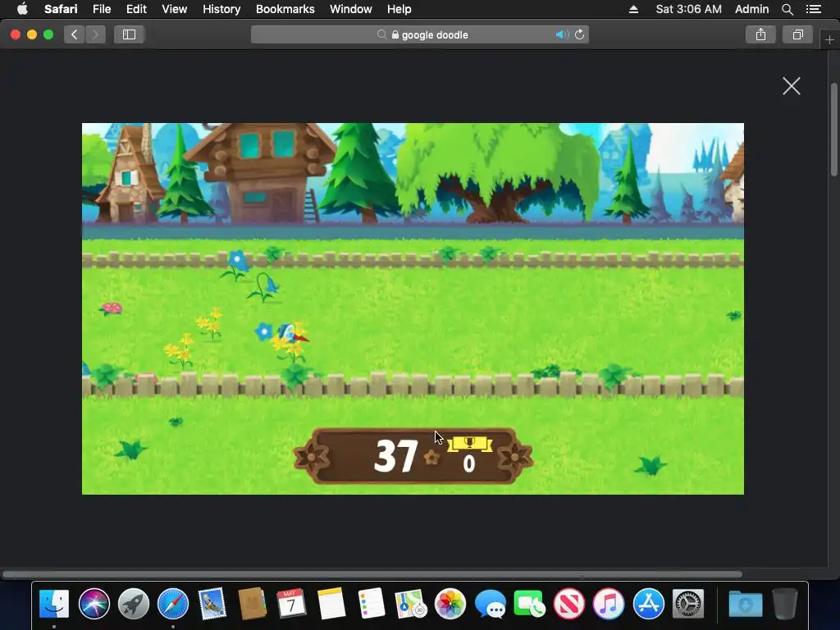This screenshot has height=630, width=840.
Task: Click the horizontal scrollbar at page bottom
Action: pyautogui.click(x=372, y=574)
